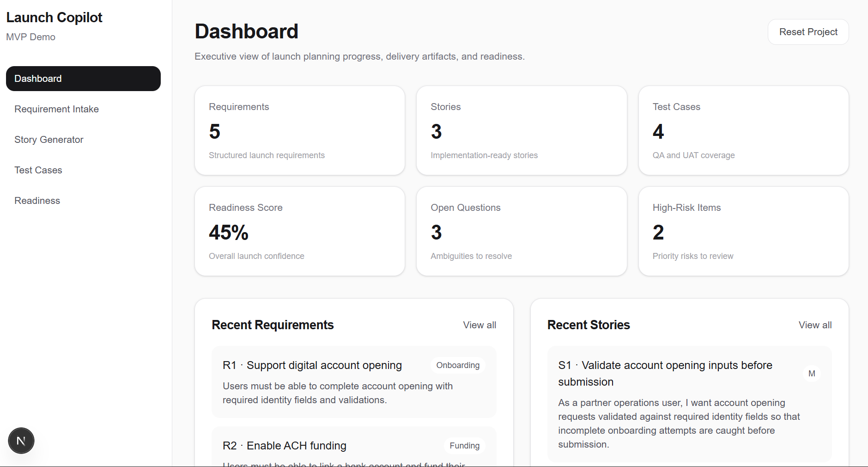Image resolution: width=868 pixels, height=467 pixels.
Task: Click the Readiness Score 45% card
Action: (x=300, y=231)
